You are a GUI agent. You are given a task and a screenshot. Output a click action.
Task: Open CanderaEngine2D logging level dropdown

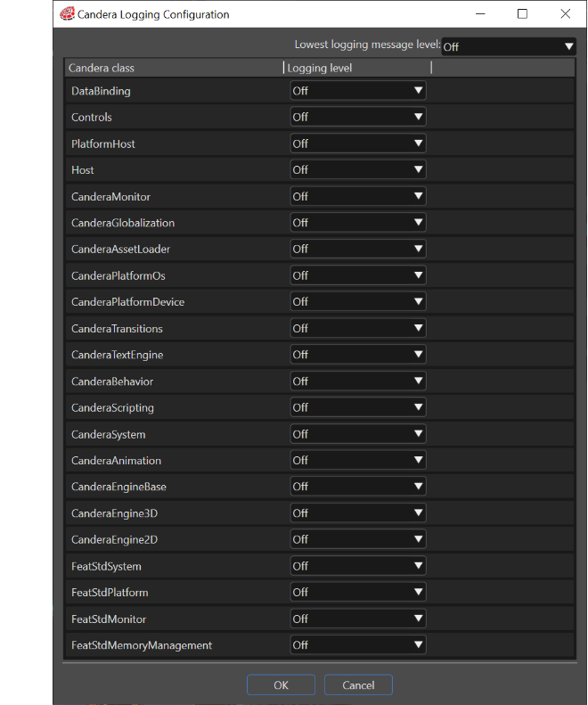[x=358, y=539]
